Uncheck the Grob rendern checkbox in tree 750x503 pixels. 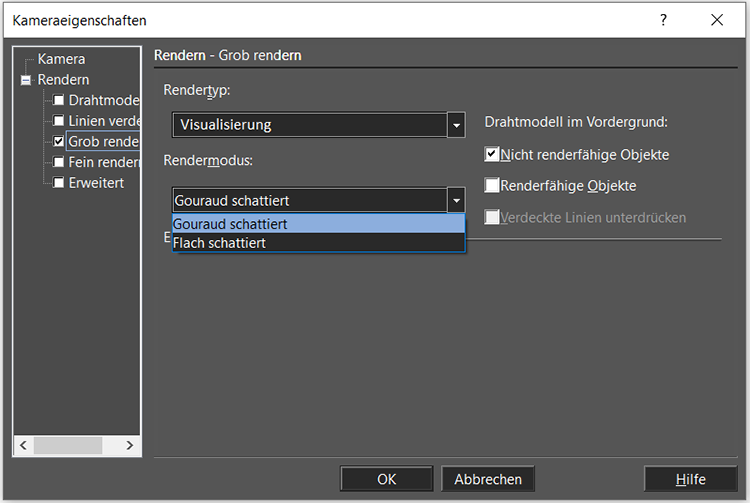coord(58,141)
